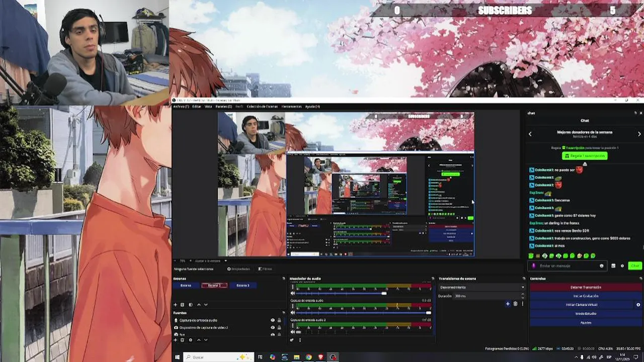The height and width of the screenshot is (362, 644).
Task: Adjust Captura de entrada audio volume slider
Action: [x=363, y=313]
